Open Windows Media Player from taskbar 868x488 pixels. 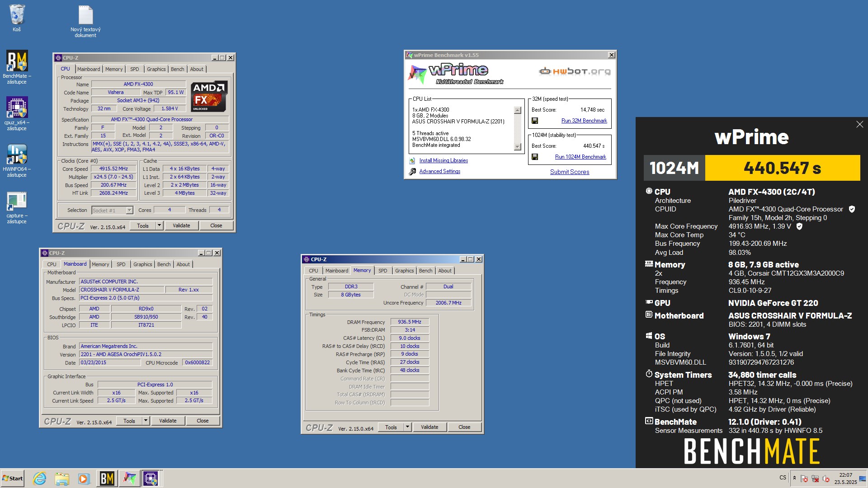pyautogui.click(x=84, y=479)
